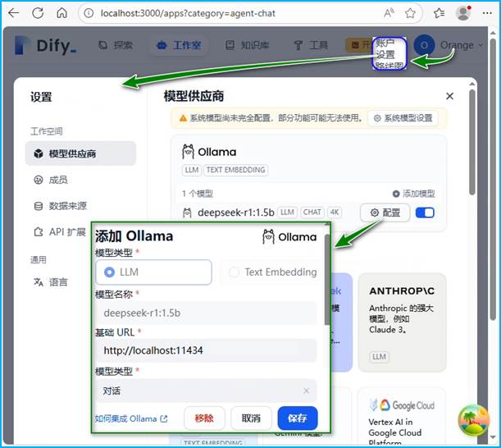Click the TEXT EMBEDDING tag under Ollama

click(x=236, y=170)
